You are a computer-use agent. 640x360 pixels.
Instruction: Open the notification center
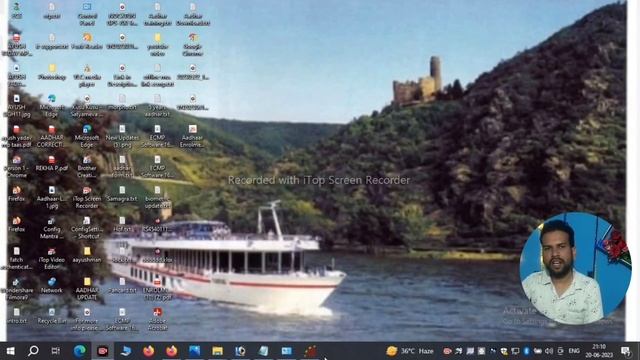pos(626,351)
